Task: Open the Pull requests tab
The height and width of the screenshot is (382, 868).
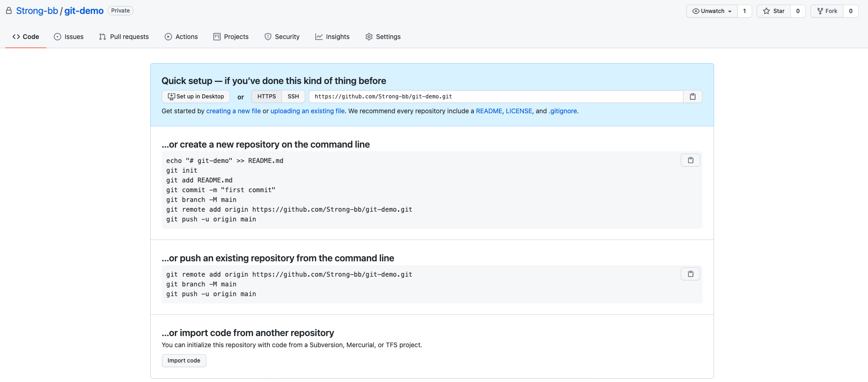Action: coord(124,37)
